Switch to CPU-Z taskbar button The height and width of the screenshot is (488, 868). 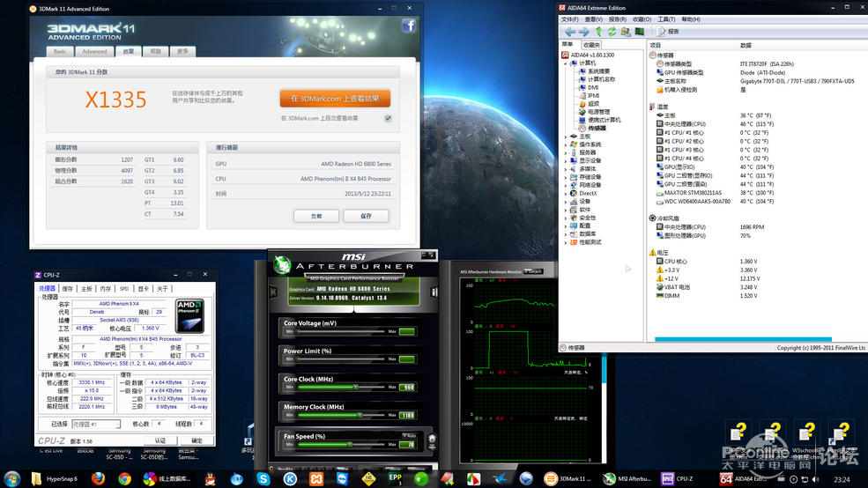(x=678, y=478)
